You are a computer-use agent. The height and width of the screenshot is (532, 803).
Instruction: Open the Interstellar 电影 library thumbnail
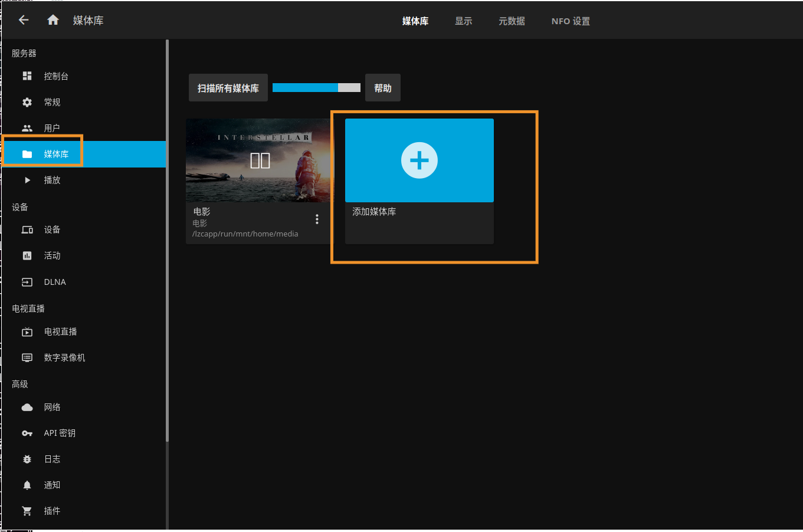(x=258, y=160)
